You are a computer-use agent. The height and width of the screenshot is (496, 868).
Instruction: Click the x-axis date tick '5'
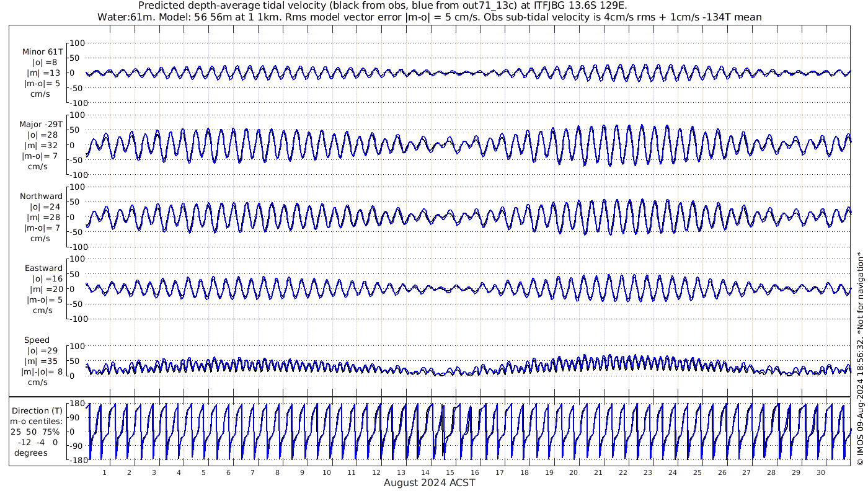[x=203, y=472]
